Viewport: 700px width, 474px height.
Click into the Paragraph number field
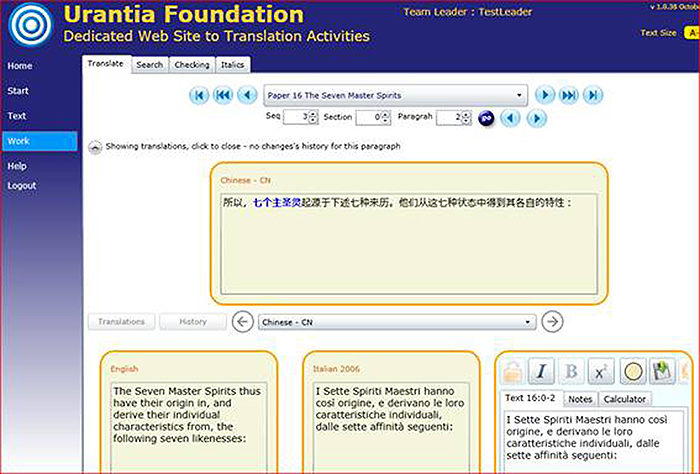449,117
